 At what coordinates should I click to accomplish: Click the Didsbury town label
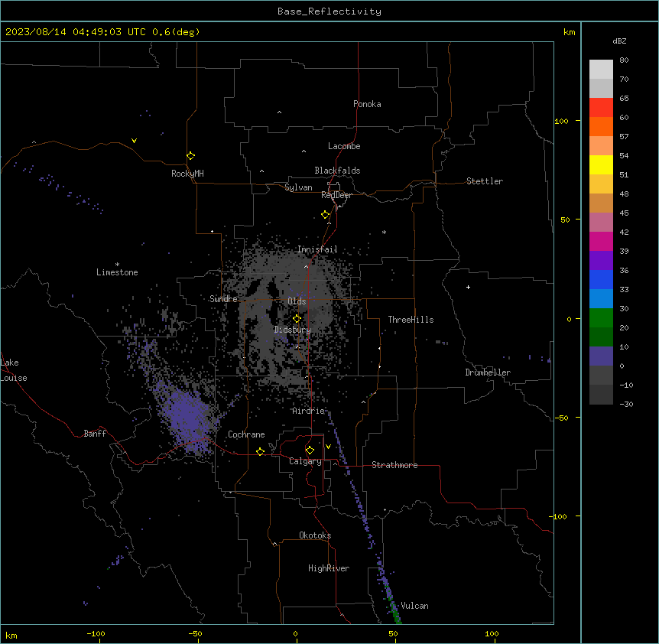(x=293, y=330)
